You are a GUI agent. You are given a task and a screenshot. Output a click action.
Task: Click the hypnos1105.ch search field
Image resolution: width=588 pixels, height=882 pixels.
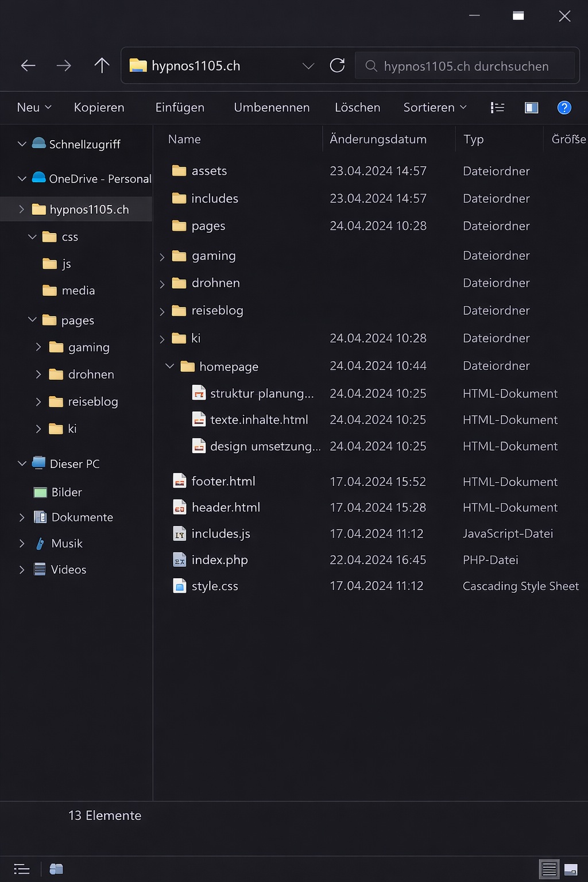click(466, 66)
